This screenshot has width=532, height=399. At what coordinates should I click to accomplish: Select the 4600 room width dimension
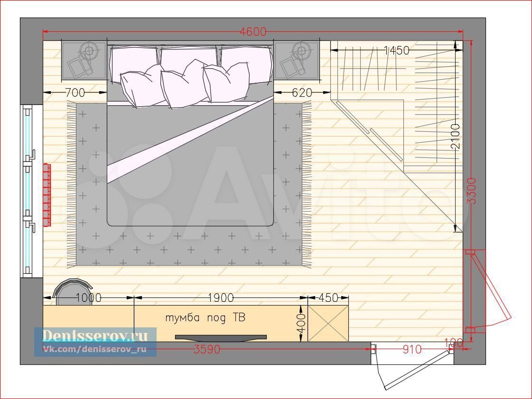coord(253,32)
